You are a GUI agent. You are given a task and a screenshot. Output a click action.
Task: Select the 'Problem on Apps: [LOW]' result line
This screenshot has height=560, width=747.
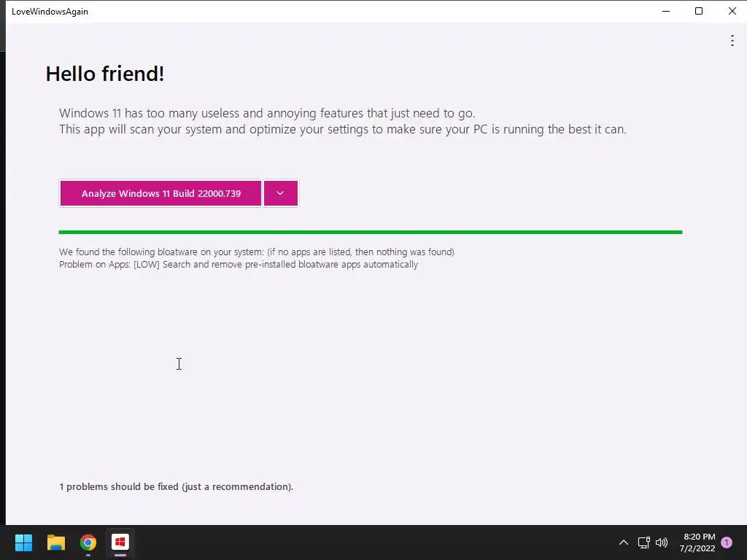click(x=239, y=264)
